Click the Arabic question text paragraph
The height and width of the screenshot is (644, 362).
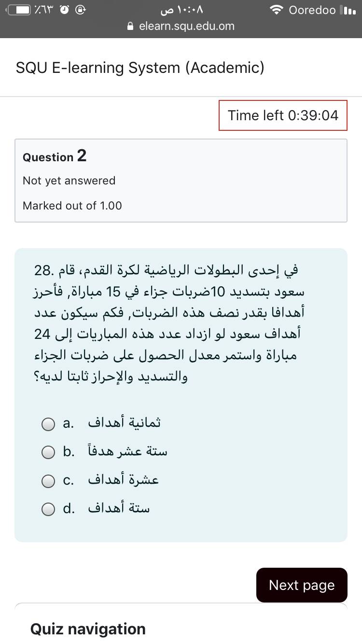167,323
